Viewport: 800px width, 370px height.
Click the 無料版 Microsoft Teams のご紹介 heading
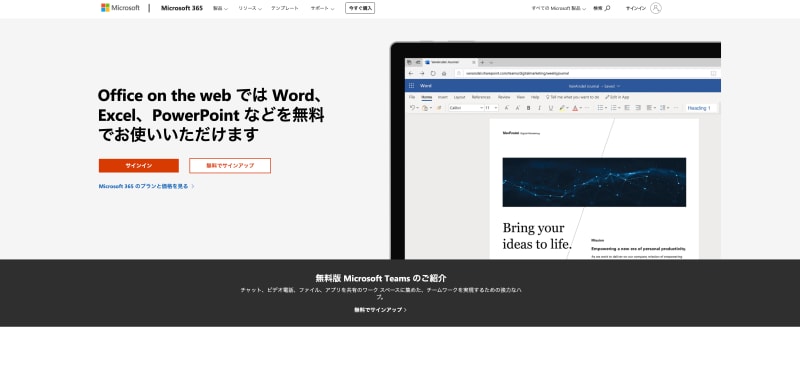(381, 278)
